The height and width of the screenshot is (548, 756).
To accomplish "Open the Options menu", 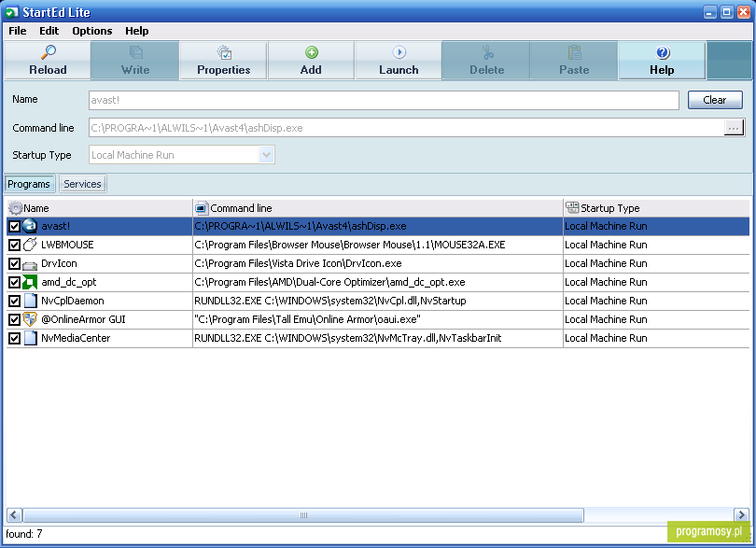I will [x=92, y=31].
